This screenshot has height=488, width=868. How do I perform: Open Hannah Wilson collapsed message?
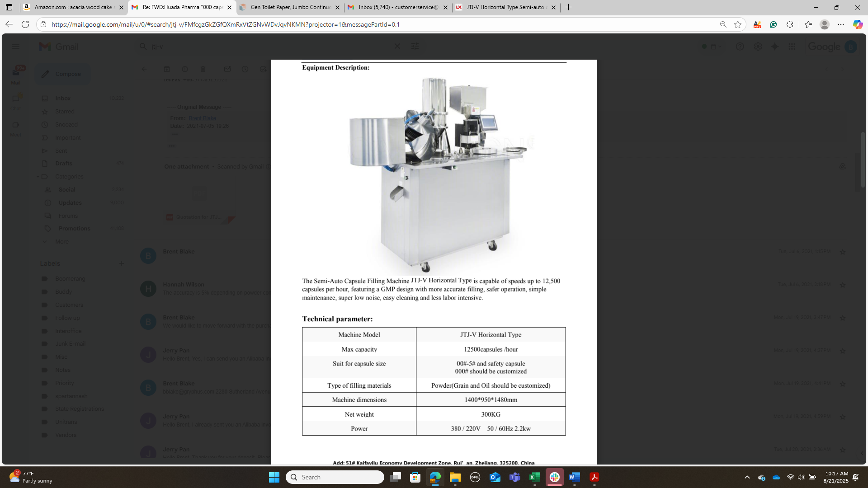(217, 289)
